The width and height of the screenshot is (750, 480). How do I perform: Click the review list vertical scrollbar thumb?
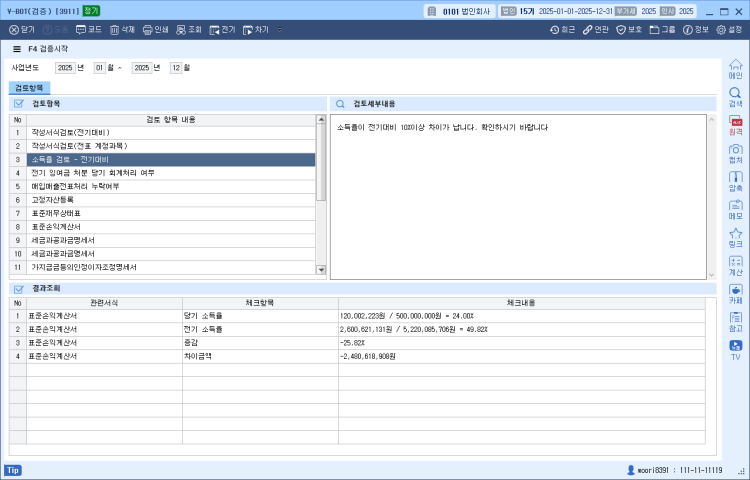click(x=321, y=163)
